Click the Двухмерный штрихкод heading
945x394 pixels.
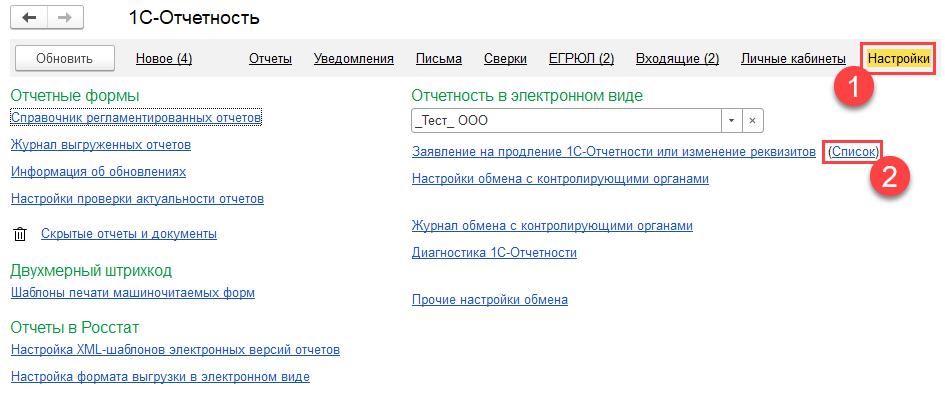pos(91,270)
